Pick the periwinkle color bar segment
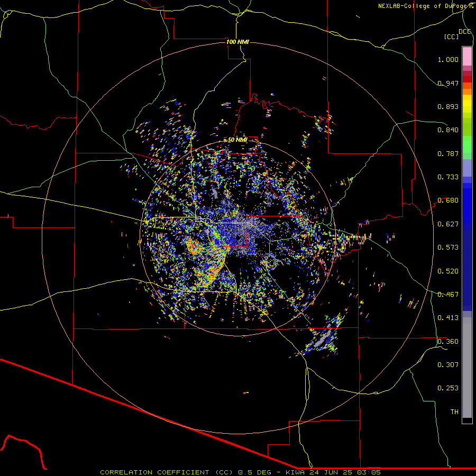The width and height of the screenshot is (476, 476). tap(467, 168)
